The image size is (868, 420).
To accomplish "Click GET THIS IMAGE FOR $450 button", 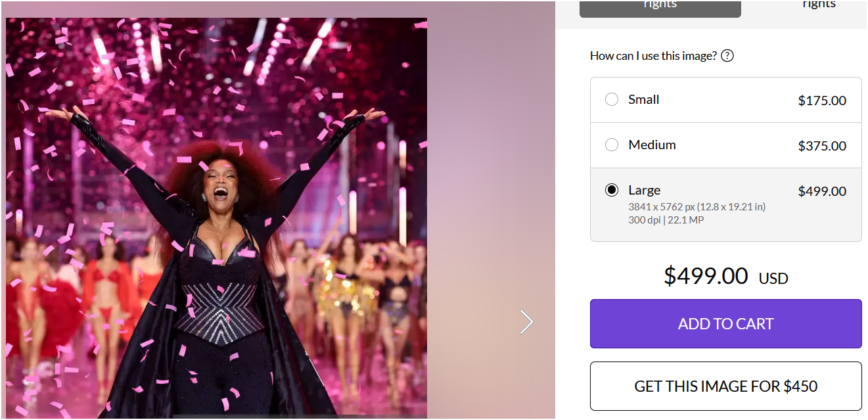I will pyautogui.click(x=725, y=386).
